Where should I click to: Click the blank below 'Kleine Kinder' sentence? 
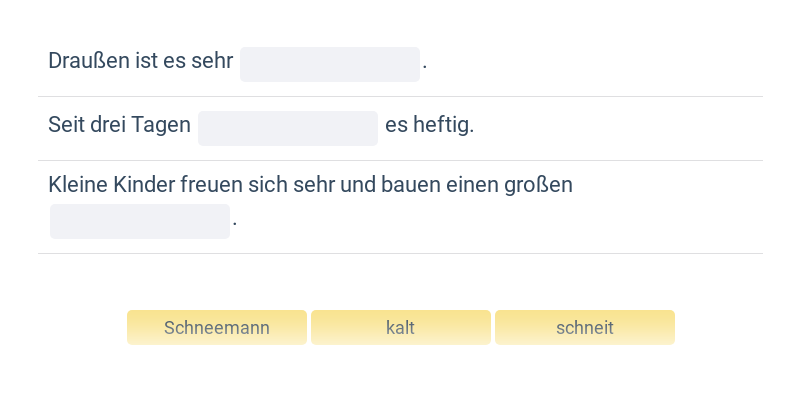(140, 221)
